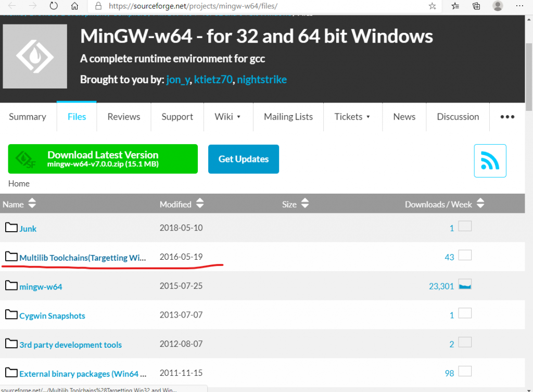Open Multilib Toolchains folder link
The height and width of the screenshot is (392, 533).
[x=83, y=258]
